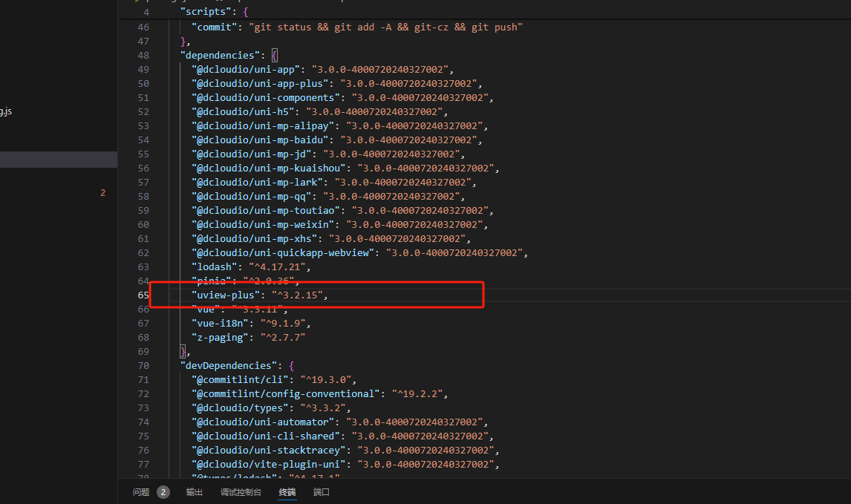Open the 输出 (Output) panel
This screenshot has height=504, width=851.
[194, 491]
